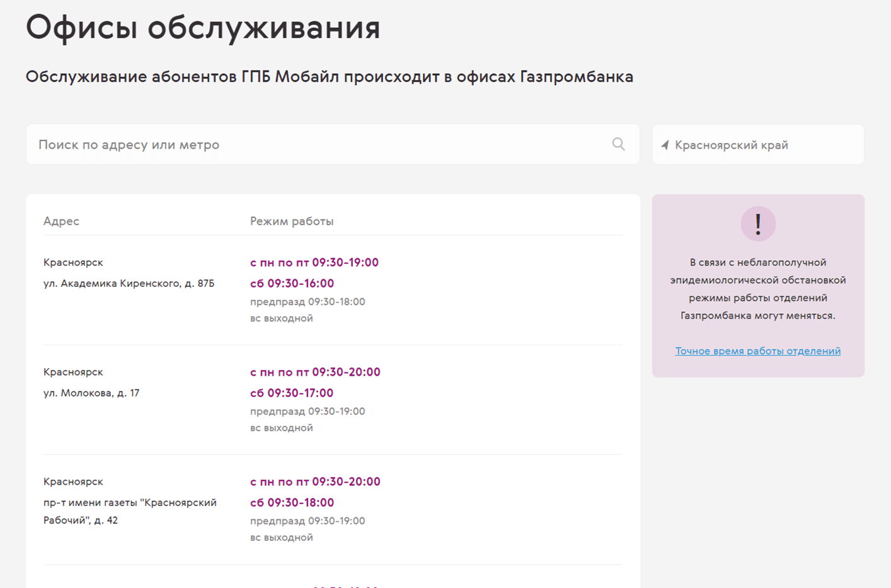Click weekday hours for the Молокова office
891x588 pixels.
coord(315,372)
